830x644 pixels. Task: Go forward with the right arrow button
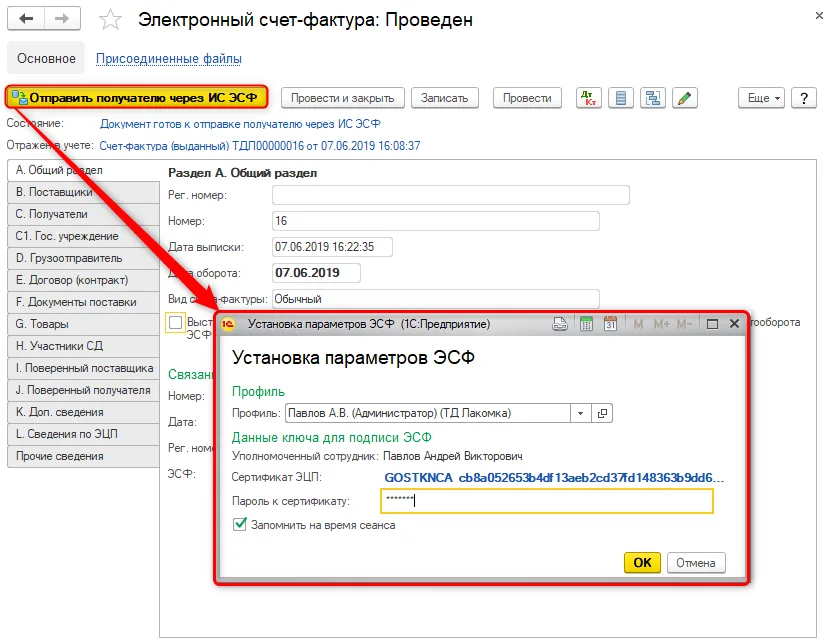coord(62,19)
